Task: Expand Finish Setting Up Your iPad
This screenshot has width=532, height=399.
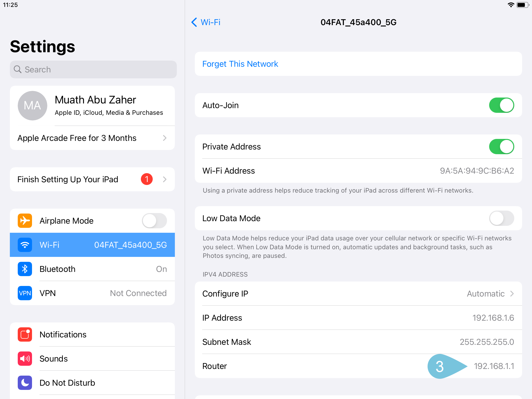Action: (x=92, y=179)
